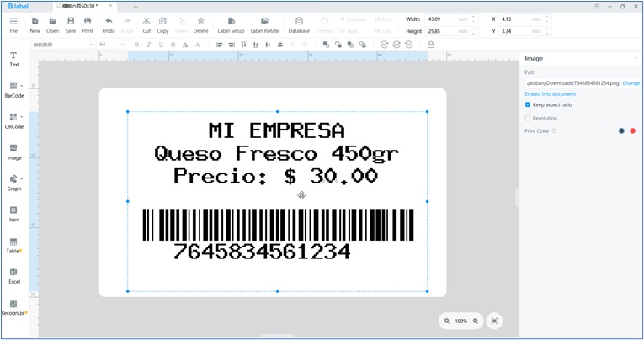644x340 pixels.
Task: Cut the selected image
Action: [x=146, y=25]
